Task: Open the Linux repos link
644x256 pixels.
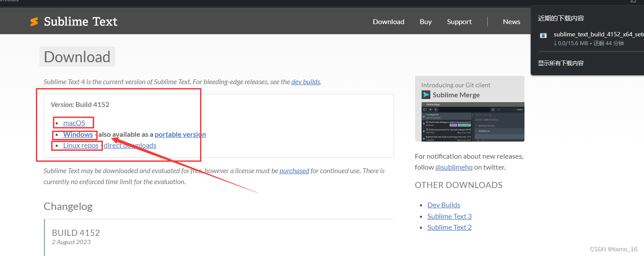Action: click(x=81, y=145)
